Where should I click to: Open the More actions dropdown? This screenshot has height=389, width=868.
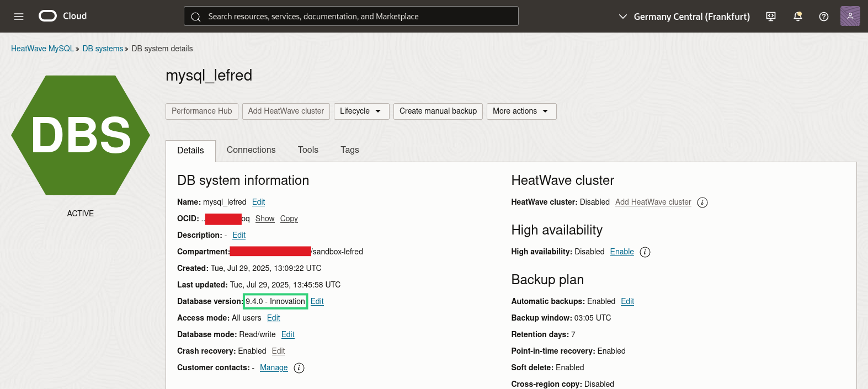pos(521,111)
